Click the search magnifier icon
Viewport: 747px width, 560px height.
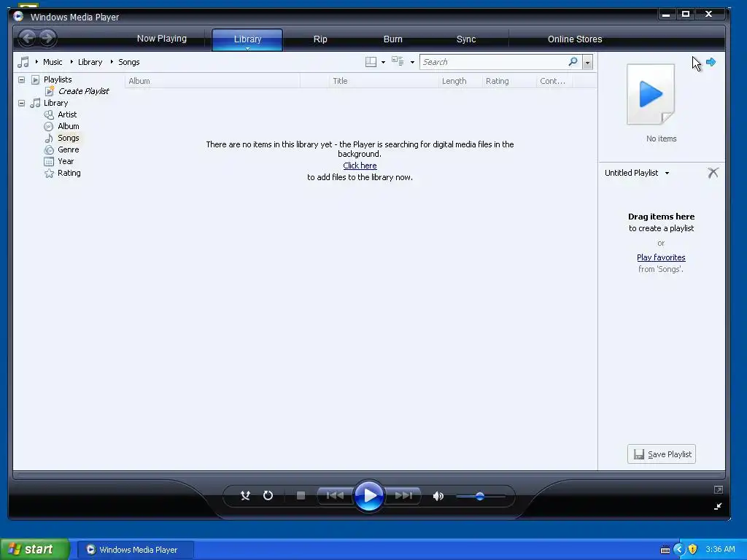click(x=573, y=61)
